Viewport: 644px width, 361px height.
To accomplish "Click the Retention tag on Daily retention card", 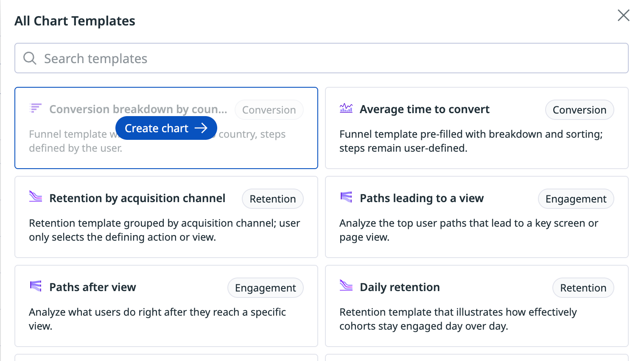I will pos(583,288).
